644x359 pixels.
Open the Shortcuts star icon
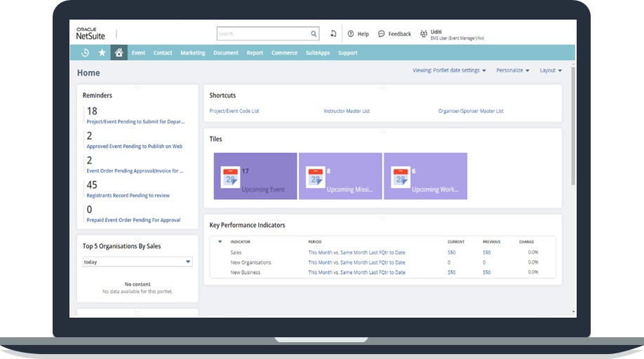[102, 53]
